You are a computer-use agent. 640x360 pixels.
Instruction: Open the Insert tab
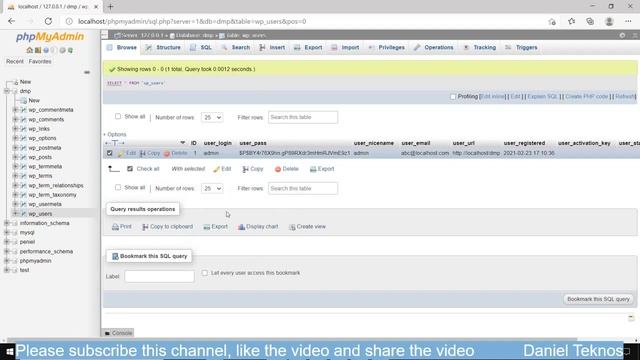(272, 47)
